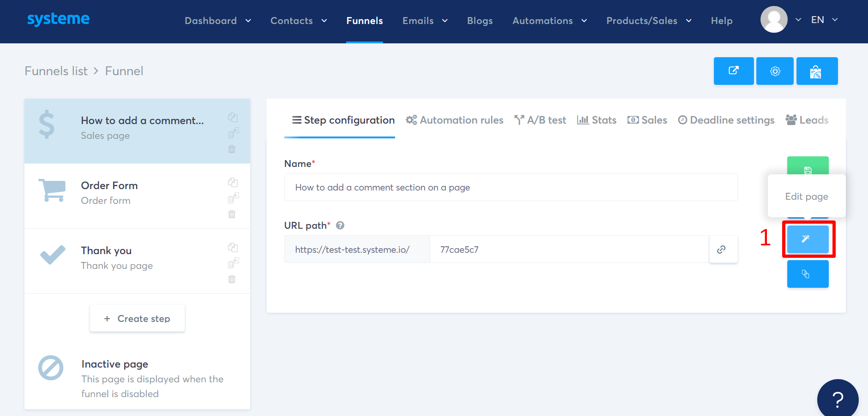
Task: Click the URL path help question mark
Action: coord(340,226)
